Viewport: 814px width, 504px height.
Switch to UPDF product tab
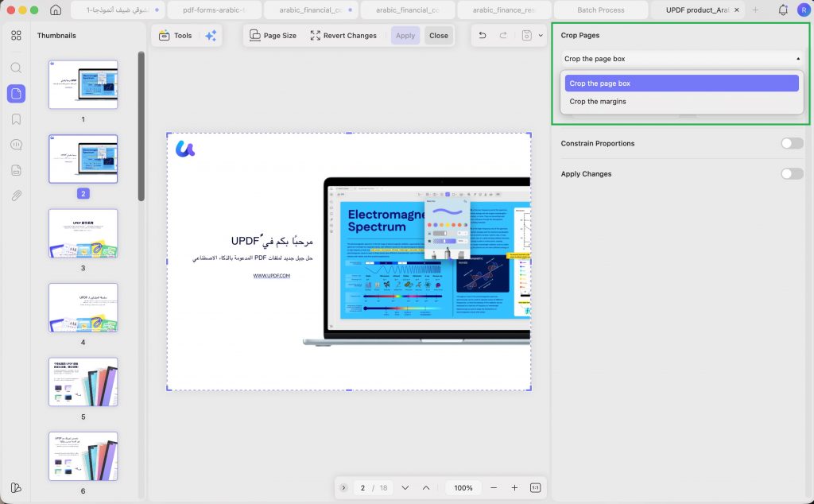(697, 10)
